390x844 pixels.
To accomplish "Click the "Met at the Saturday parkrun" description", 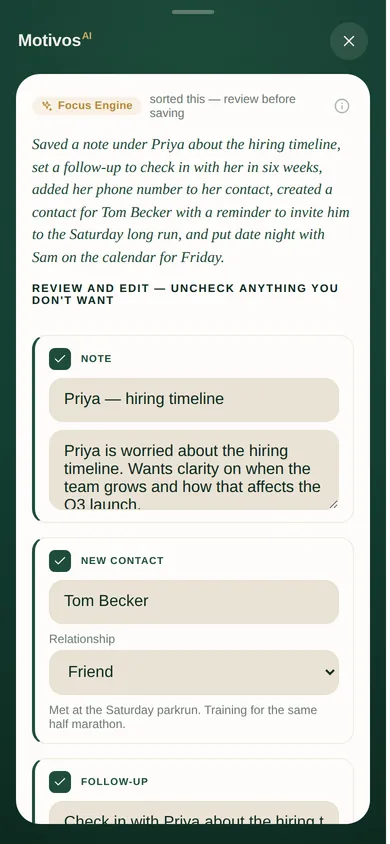I will click(x=183, y=717).
